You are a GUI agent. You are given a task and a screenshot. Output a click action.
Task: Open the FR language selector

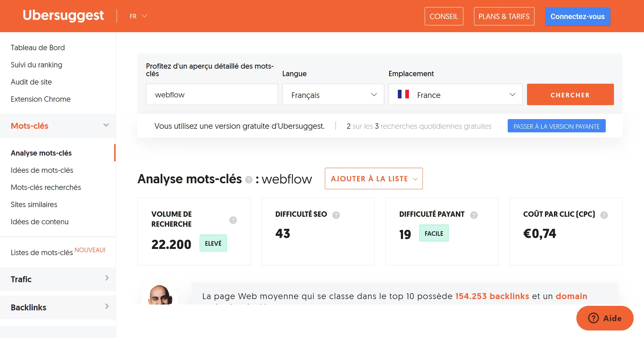click(x=138, y=16)
